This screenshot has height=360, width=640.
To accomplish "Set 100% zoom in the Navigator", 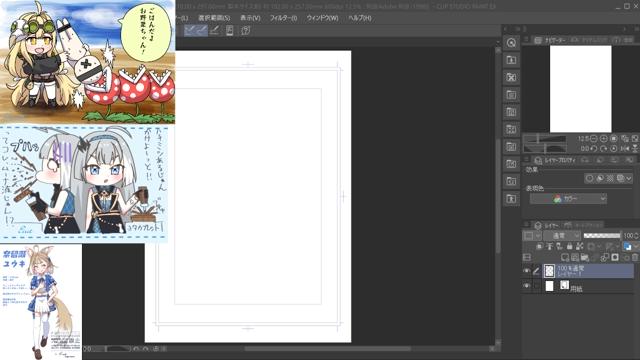I will pos(613,139).
